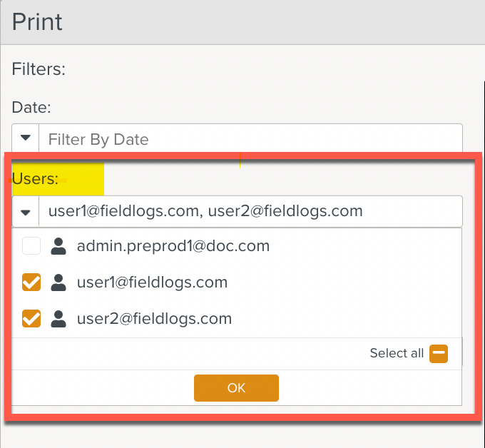Click the Select all text label
Screen dimensions: 485x448
397,353
